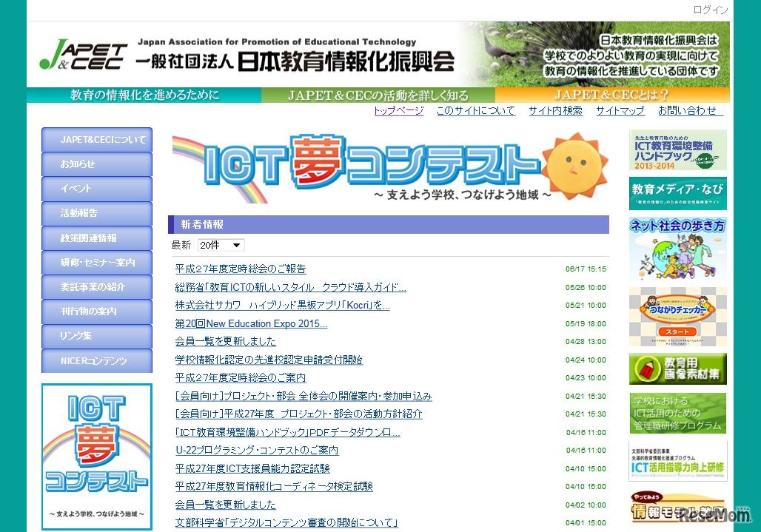Click ICT教育環境整備ハンドブック 2013-2014 banner
This screenshot has height=532, width=761.
click(677, 150)
